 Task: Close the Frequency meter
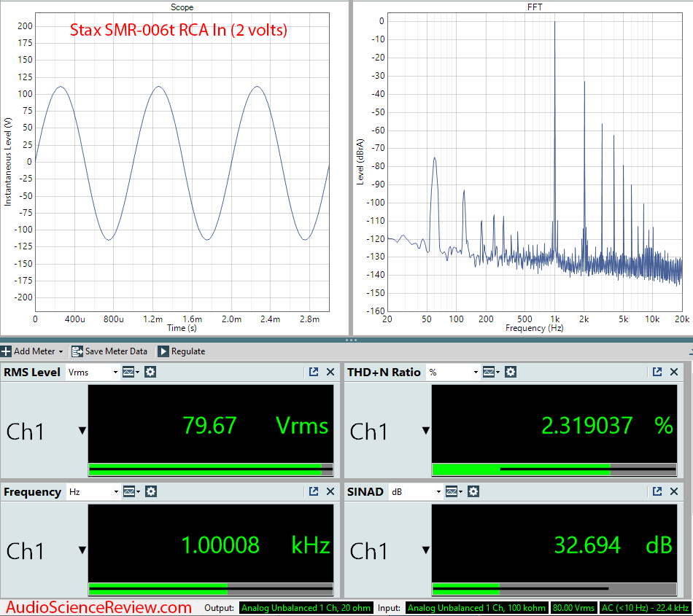click(x=330, y=491)
